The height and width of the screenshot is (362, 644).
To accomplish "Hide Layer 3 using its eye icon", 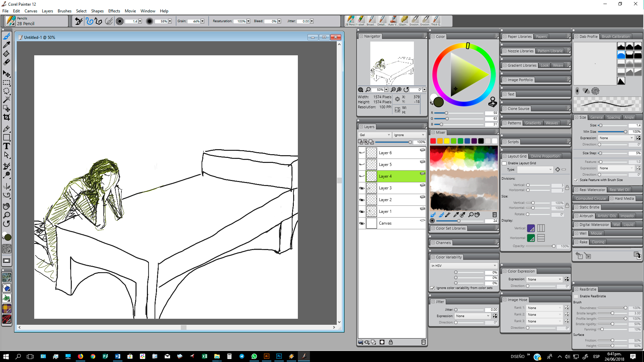I will 362,188.
